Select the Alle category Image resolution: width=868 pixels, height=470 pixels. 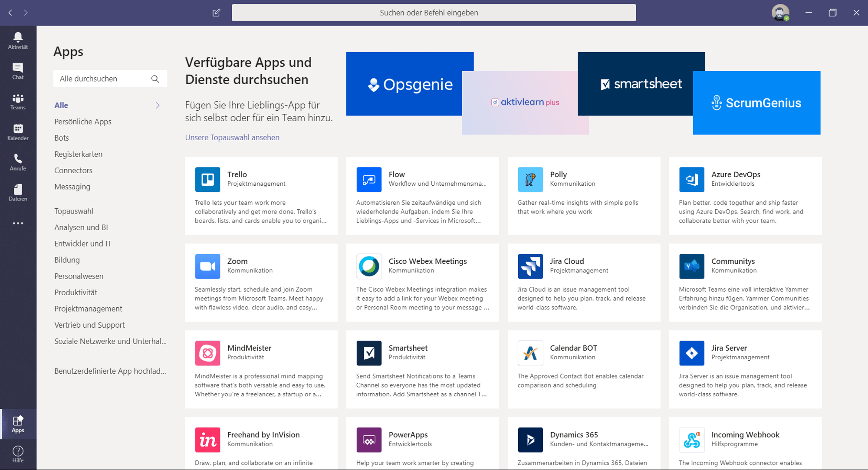[x=61, y=105]
